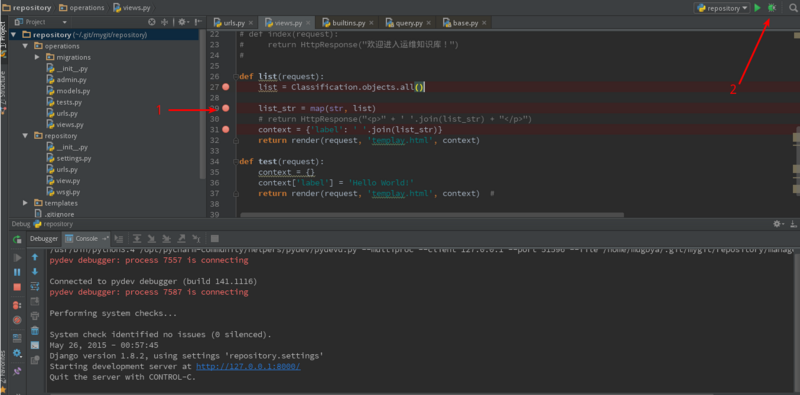Toggle the breakpoint on line 31
The height and width of the screenshot is (395, 800).
[226, 130]
